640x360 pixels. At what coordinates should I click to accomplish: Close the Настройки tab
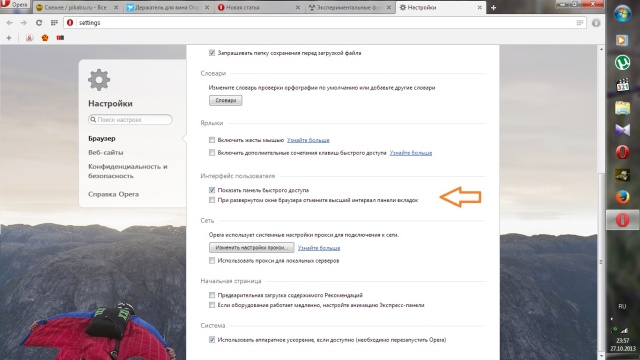(479, 7)
